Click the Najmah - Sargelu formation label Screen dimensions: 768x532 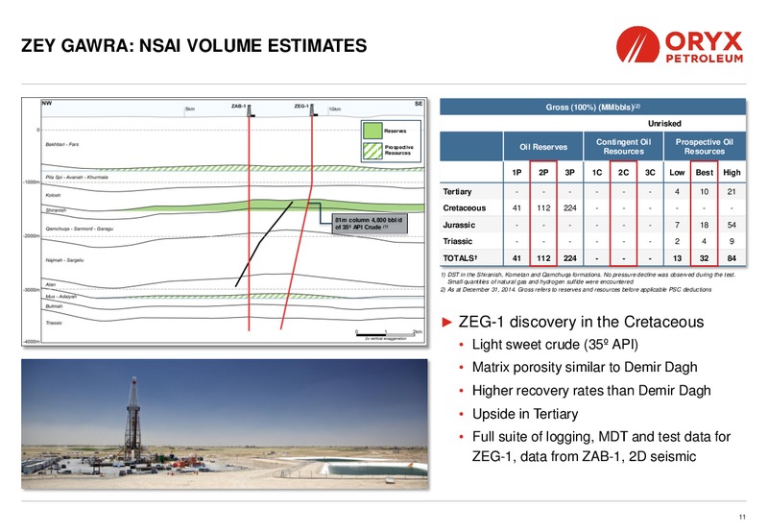(x=64, y=260)
